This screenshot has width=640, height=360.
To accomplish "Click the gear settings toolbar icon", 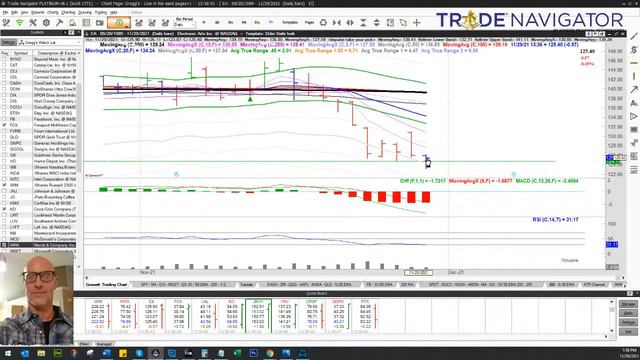I will tap(46, 23).
